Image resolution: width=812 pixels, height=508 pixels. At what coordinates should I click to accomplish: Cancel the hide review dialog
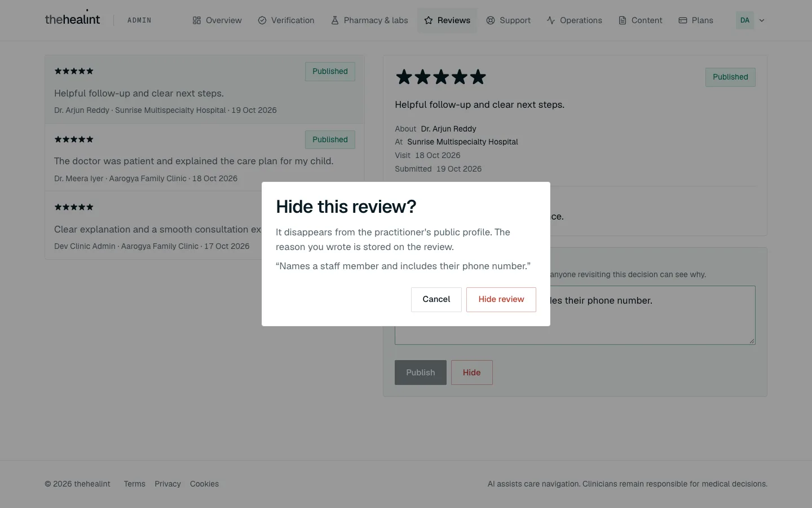pyautogui.click(x=436, y=299)
